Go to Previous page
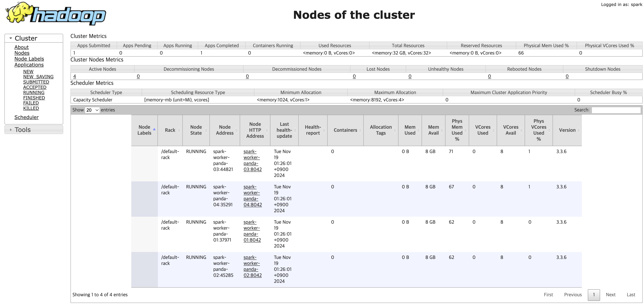This screenshot has width=644, height=305. click(x=573, y=295)
